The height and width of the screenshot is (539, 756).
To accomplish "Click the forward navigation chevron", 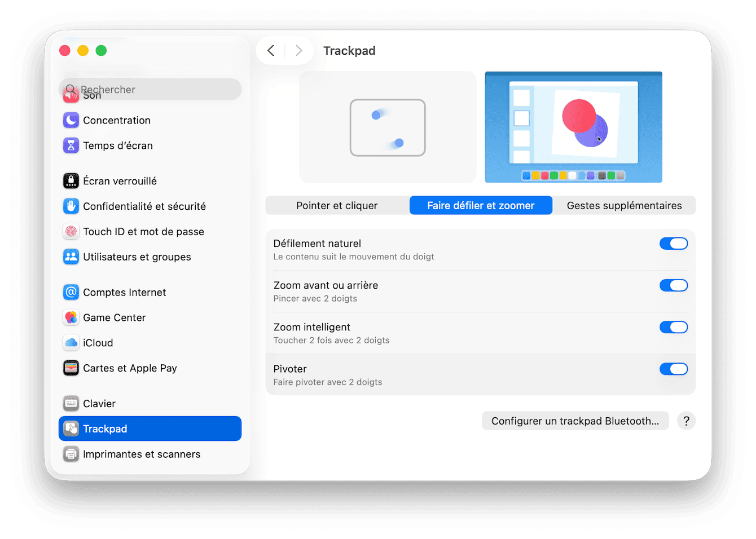I will click(299, 50).
